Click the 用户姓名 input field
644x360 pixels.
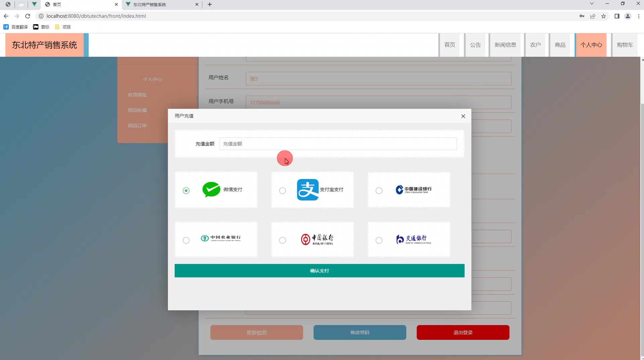pos(378,79)
